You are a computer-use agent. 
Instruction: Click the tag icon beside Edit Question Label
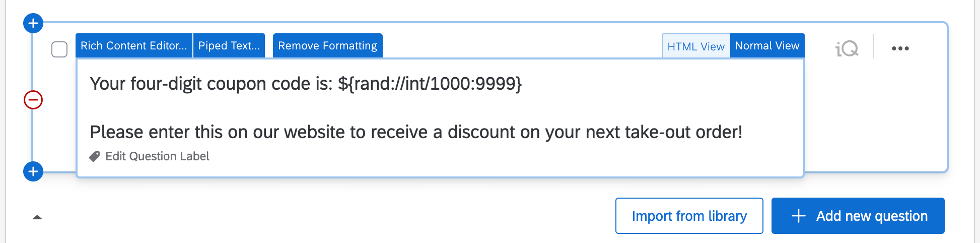tap(94, 157)
